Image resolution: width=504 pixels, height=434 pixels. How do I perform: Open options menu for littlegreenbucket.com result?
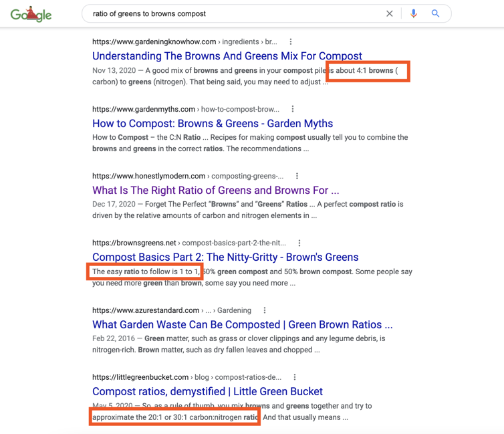point(295,377)
